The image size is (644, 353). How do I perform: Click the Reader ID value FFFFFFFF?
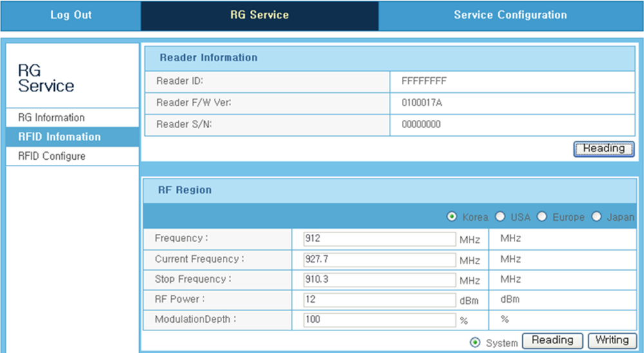point(424,81)
